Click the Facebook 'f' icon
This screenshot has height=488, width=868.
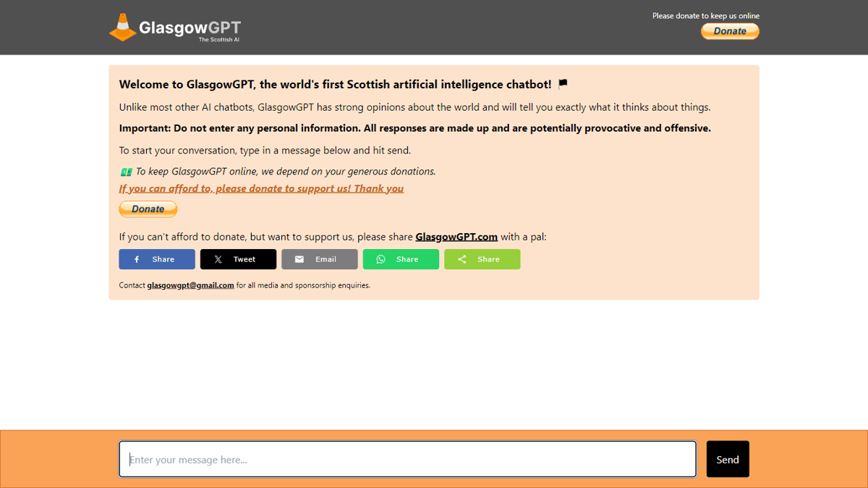[137, 259]
